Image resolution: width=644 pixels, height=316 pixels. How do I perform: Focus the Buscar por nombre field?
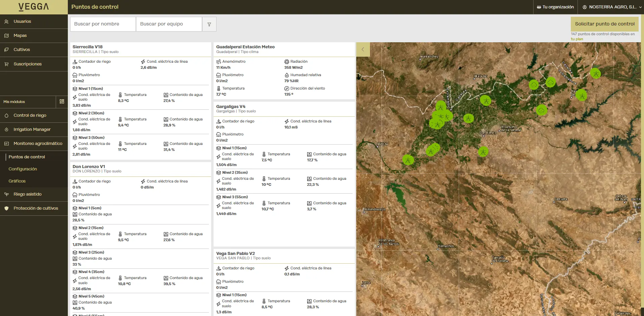103,24
